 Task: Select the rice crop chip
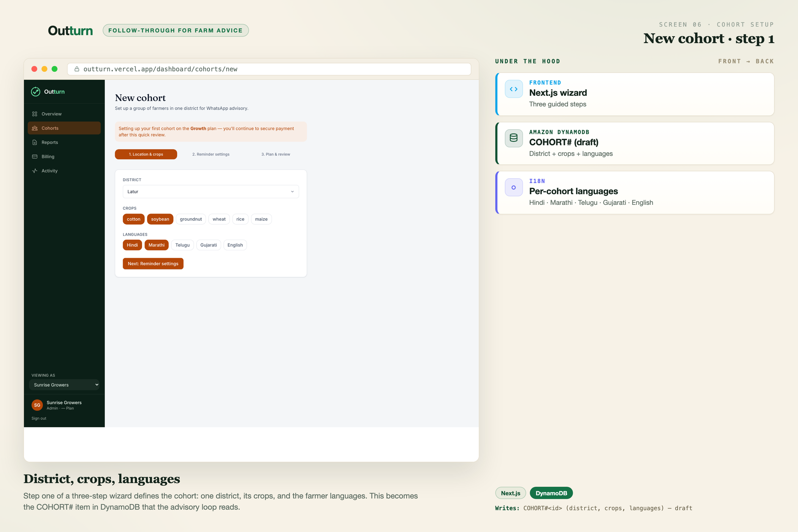click(x=240, y=219)
